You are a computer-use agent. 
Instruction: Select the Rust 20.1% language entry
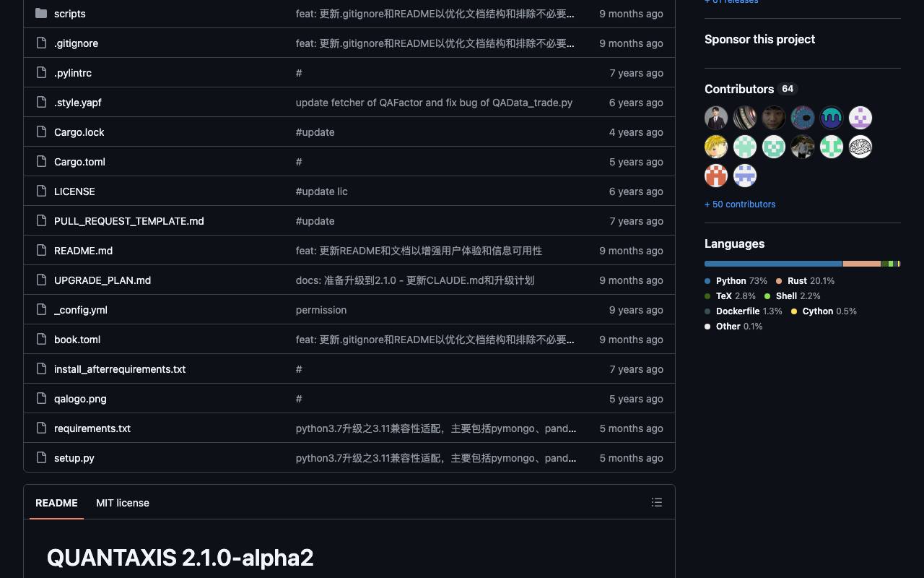806,281
